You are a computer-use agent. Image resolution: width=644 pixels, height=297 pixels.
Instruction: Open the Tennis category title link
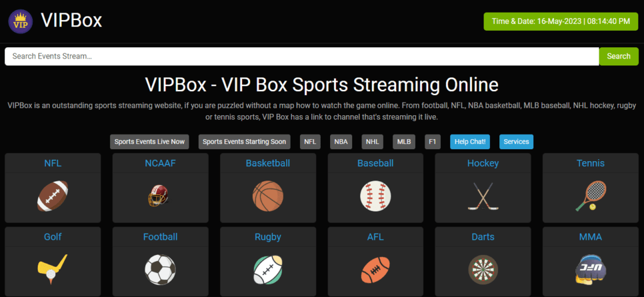591,163
